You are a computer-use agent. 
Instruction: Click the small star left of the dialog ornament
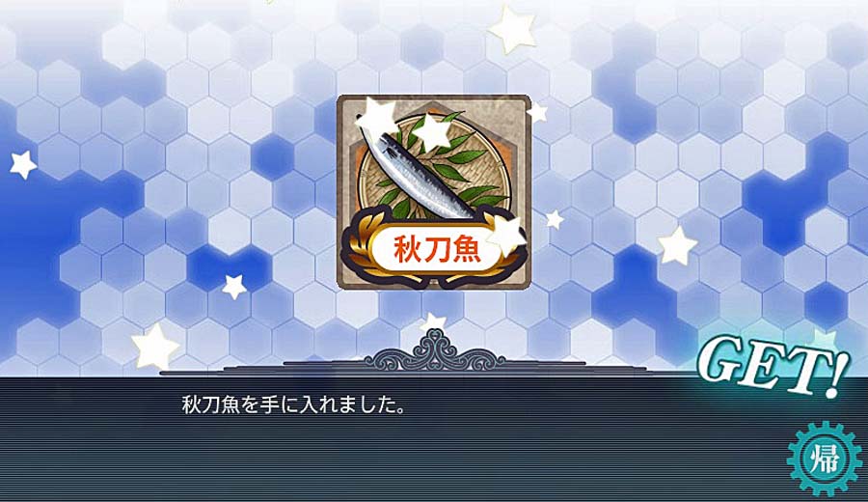pyautogui.click(x=233, y=287)
